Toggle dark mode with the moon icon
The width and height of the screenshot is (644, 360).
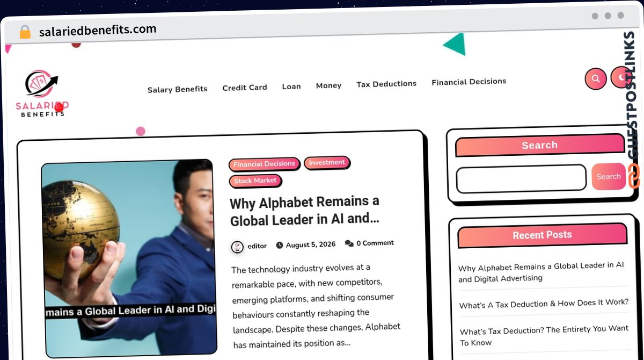[x=621, y=77]
